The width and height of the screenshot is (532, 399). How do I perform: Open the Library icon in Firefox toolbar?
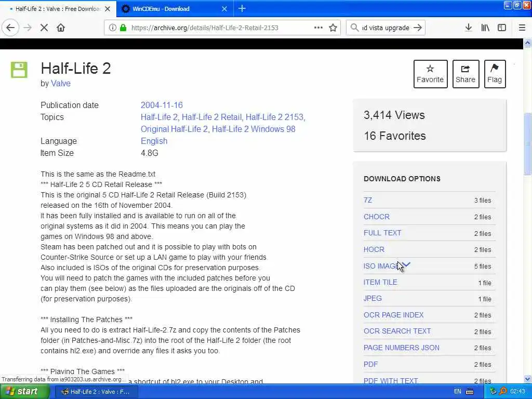[485, 28]
